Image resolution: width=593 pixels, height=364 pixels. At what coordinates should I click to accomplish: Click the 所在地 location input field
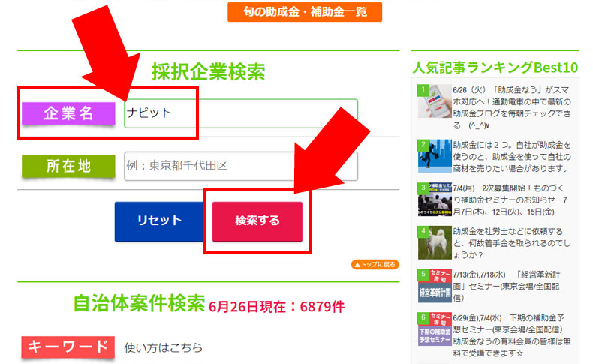pos(240,166)
